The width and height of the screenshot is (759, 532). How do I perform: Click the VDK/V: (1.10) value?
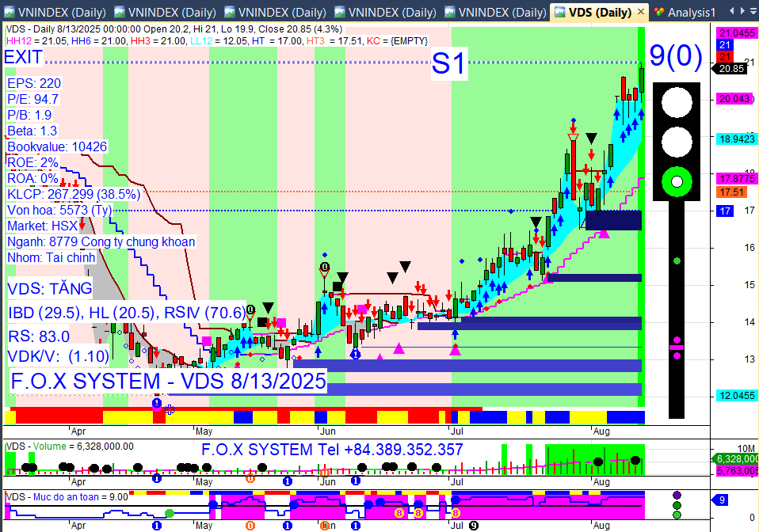[58, 356]
